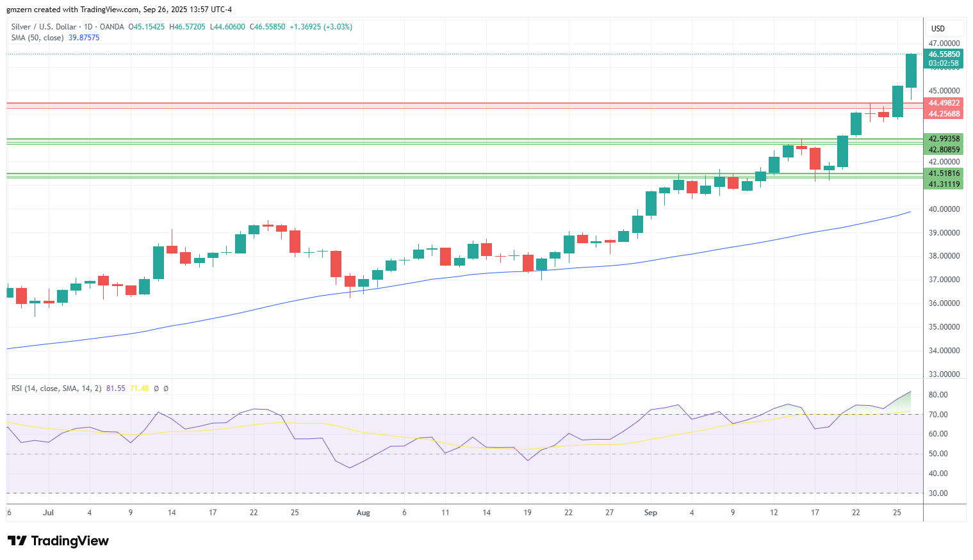
Task: Click the countdown timer 03:02:58
Action: (944, 63)
